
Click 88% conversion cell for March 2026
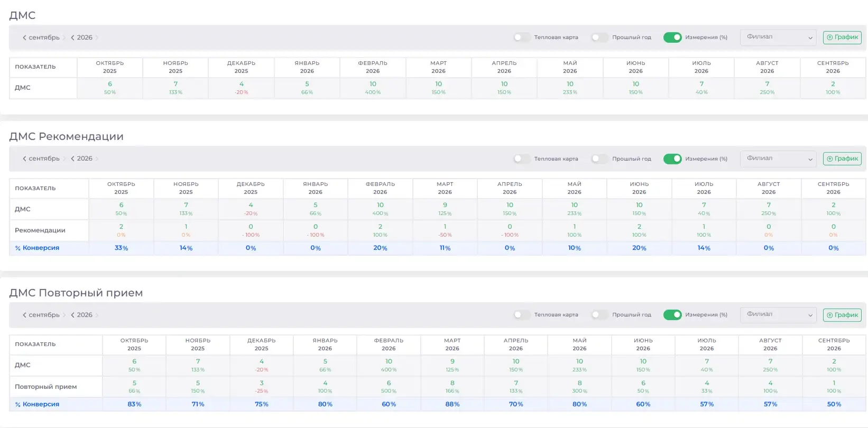point(453,404)
